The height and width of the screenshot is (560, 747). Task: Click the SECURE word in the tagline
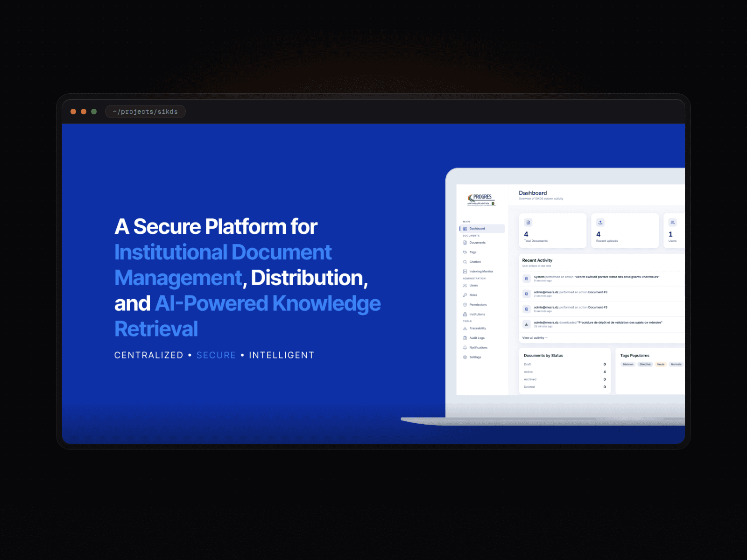coord(216,355)
